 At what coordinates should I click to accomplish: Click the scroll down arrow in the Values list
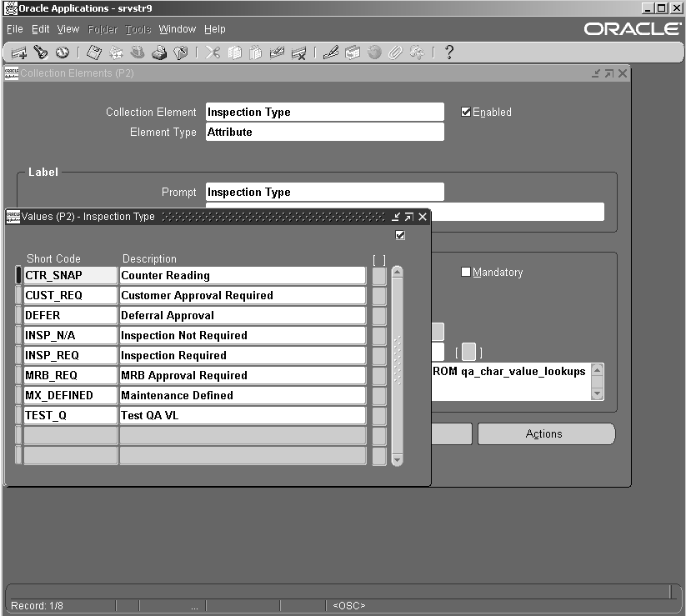pyautogui.click(x=398, y=460)
